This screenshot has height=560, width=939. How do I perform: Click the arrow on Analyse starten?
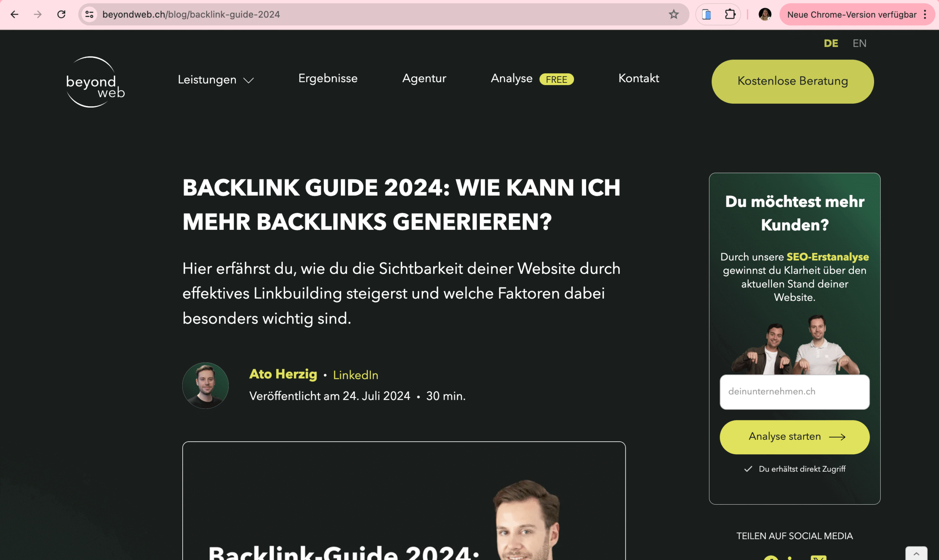point(837,437)
